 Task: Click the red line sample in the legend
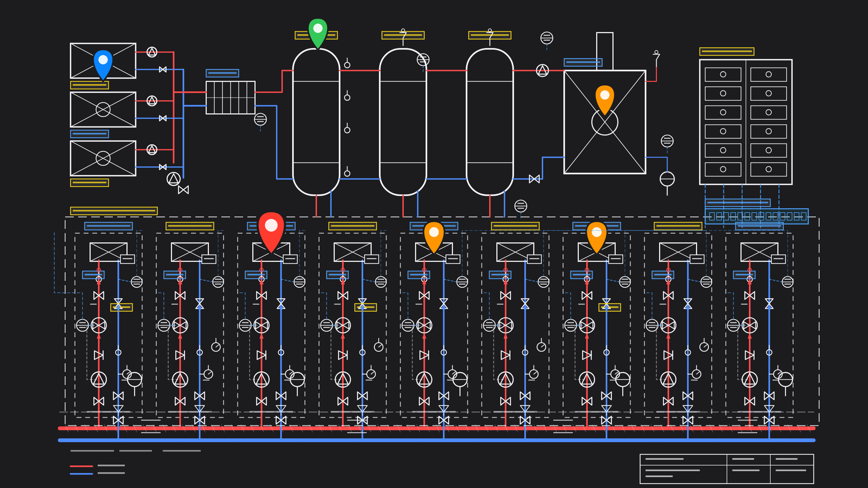[81, 466]
